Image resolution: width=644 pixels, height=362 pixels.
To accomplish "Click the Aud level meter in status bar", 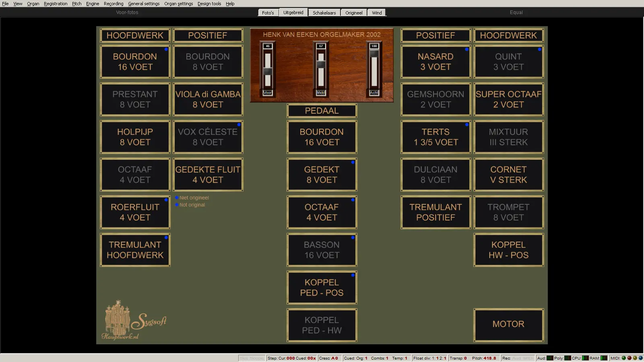I will (549, 358).
